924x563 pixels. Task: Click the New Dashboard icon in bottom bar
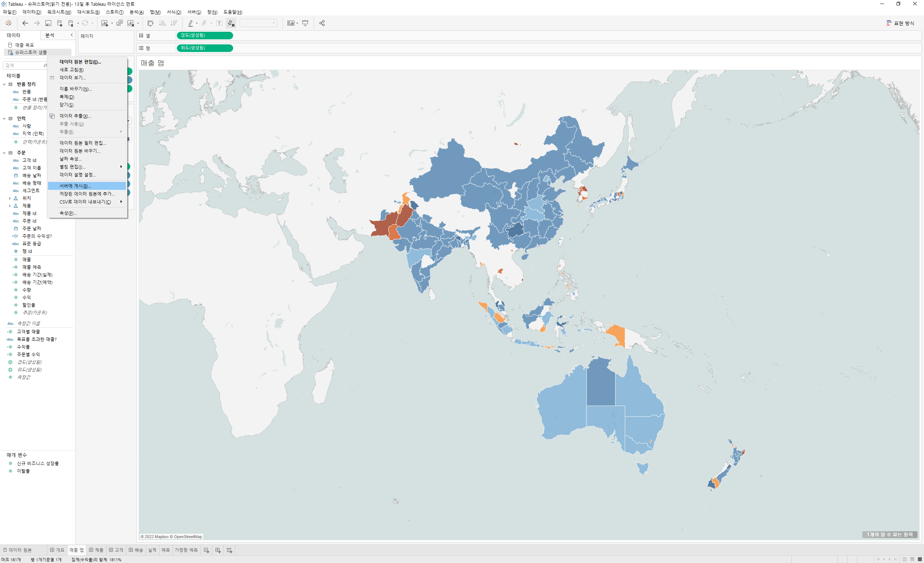click(218, 550)
